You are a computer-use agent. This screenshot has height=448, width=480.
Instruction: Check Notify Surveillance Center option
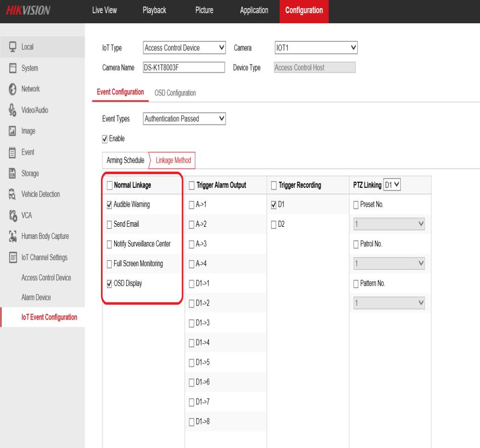click(110, 244)
